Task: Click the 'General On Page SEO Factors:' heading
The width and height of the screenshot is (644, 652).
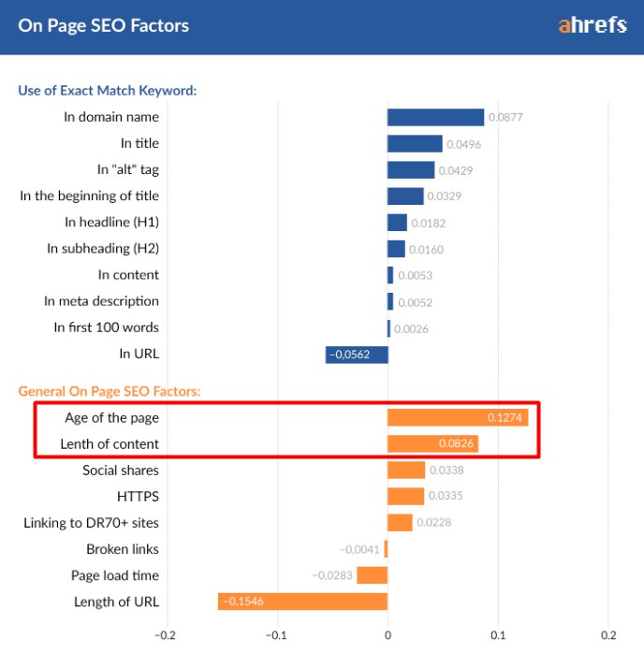Action: (110, 391)
